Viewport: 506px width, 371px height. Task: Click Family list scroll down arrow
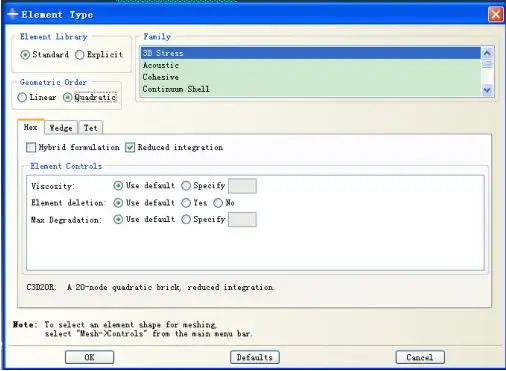point(487,90)
